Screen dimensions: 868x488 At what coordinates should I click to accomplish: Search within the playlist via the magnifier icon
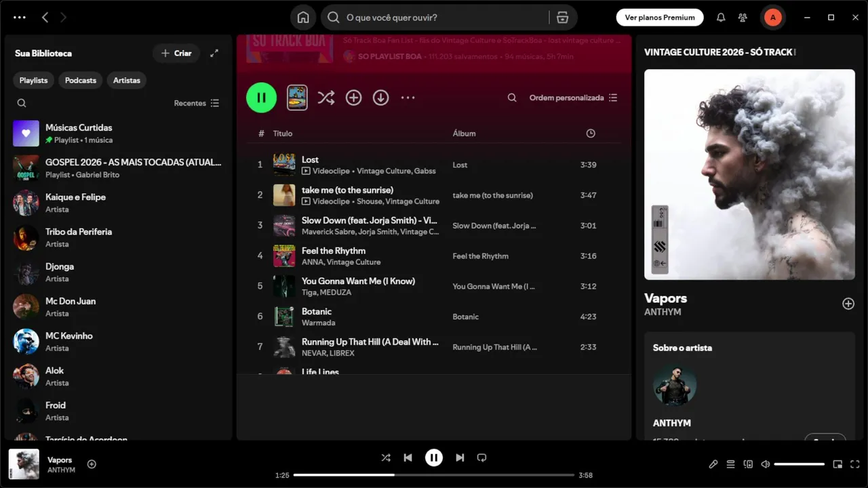pos(512,98)
